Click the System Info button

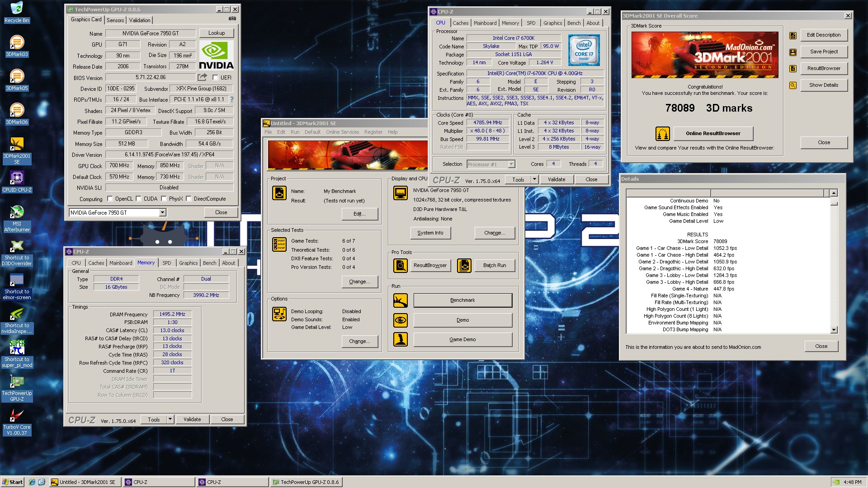pos(430,233)
